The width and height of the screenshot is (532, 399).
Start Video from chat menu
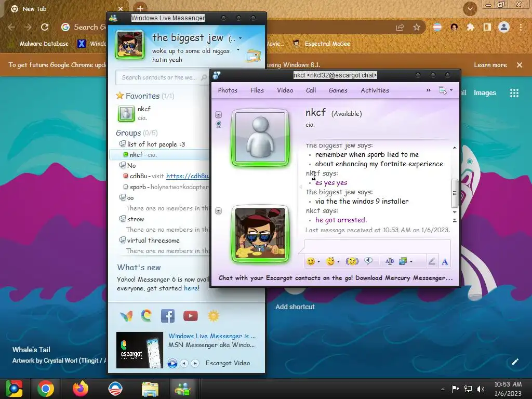coord(285,90)
